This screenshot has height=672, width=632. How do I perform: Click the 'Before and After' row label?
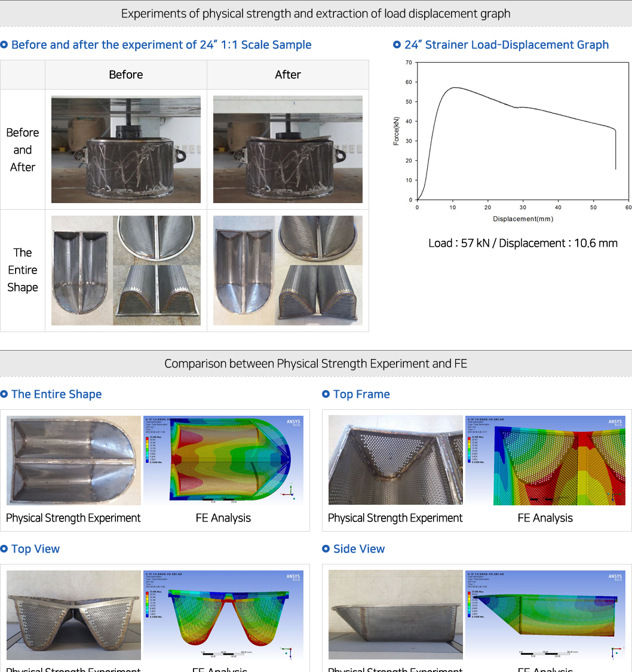23,149
